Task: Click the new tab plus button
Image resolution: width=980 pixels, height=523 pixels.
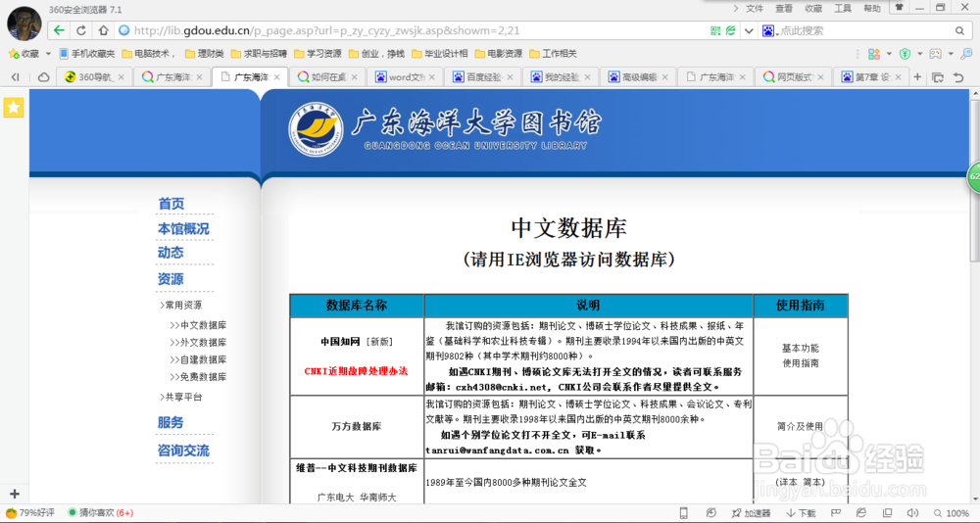Action: point(917,76)
